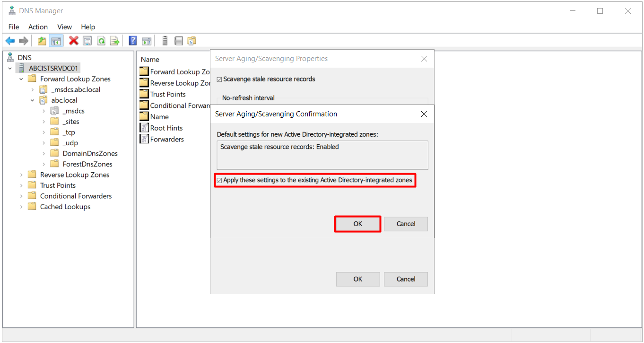Viewport: 644px width, 343px height.
Task: Go up one level using the folder-arrow icon
Action: point(42,41)
